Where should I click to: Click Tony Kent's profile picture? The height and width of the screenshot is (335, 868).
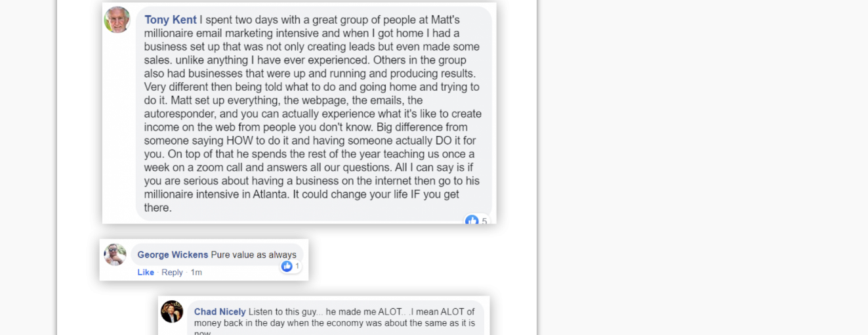point(117,20)
